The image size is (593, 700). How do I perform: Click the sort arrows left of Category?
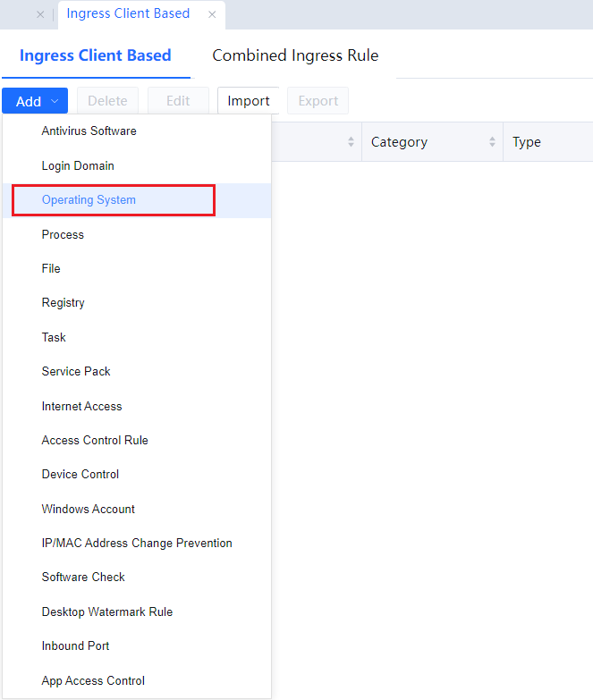point(351,142)
